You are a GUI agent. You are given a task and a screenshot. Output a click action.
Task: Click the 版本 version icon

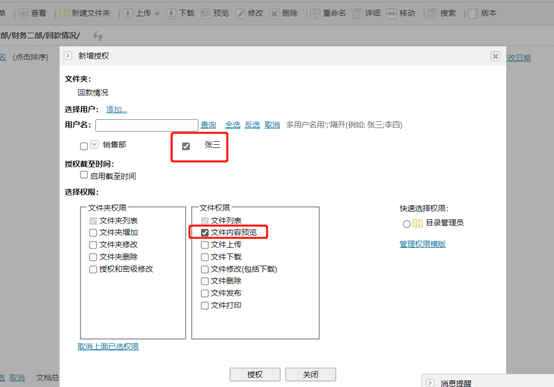click(473, 14)
